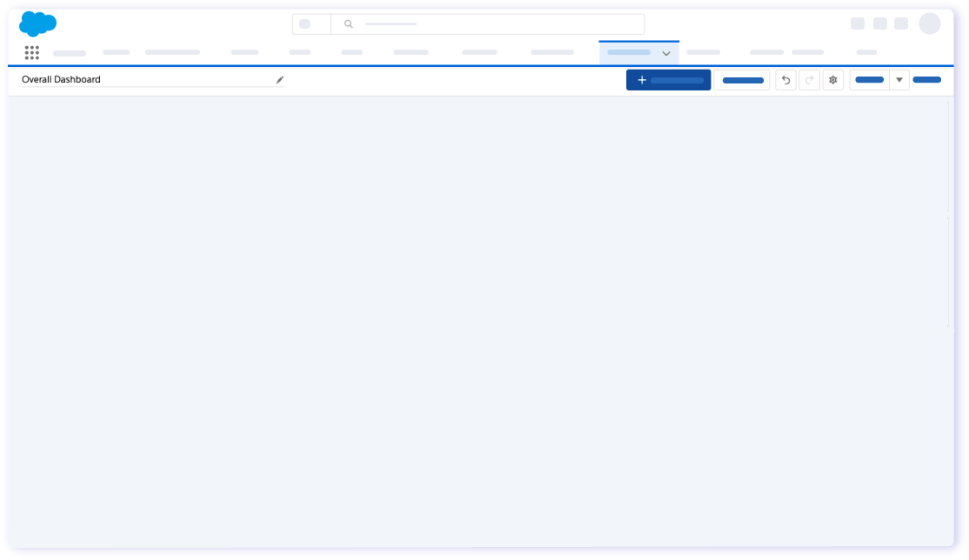Edit the dashboard title with the pencil icon
This screenshot has width=969, height=560.
279,79
